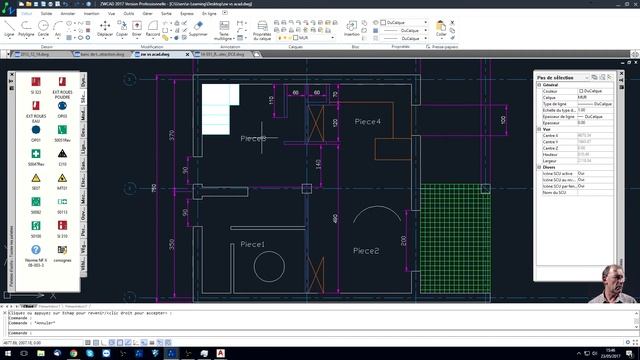The width and height of the screenshot is (640, 360).
Task: Open Propriétés du calque
Action: [262, 31]
